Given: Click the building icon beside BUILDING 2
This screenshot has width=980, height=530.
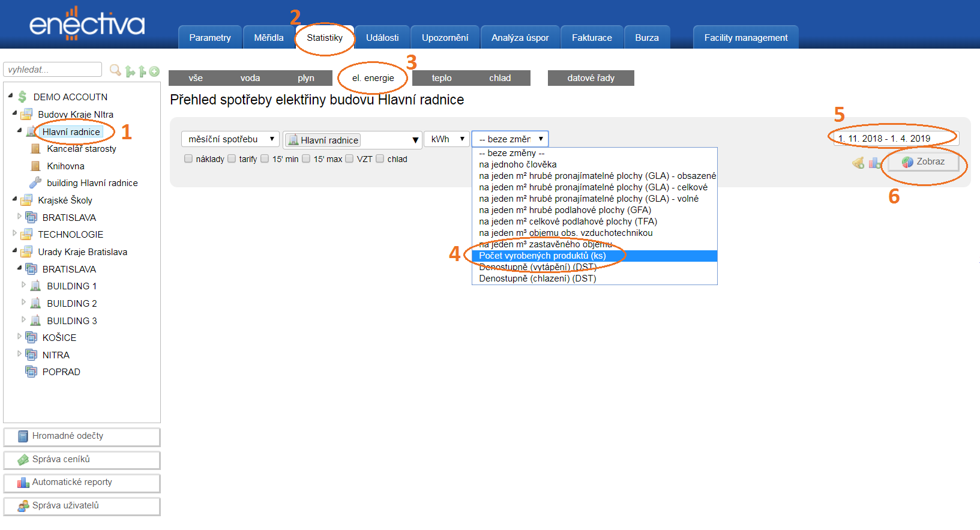Looking at the screenshot, I should (35, 304).
